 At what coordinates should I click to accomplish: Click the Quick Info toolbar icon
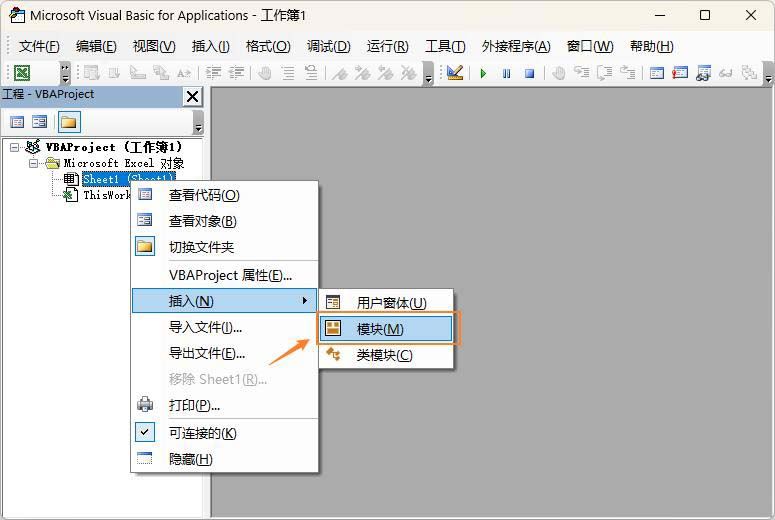[137, 73]
